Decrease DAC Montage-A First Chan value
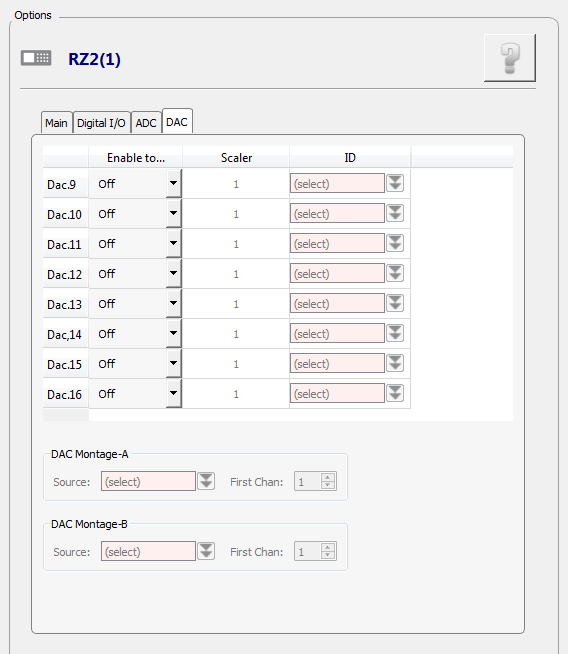The width and height of the screenshot is (568, 654). (328, 485)
